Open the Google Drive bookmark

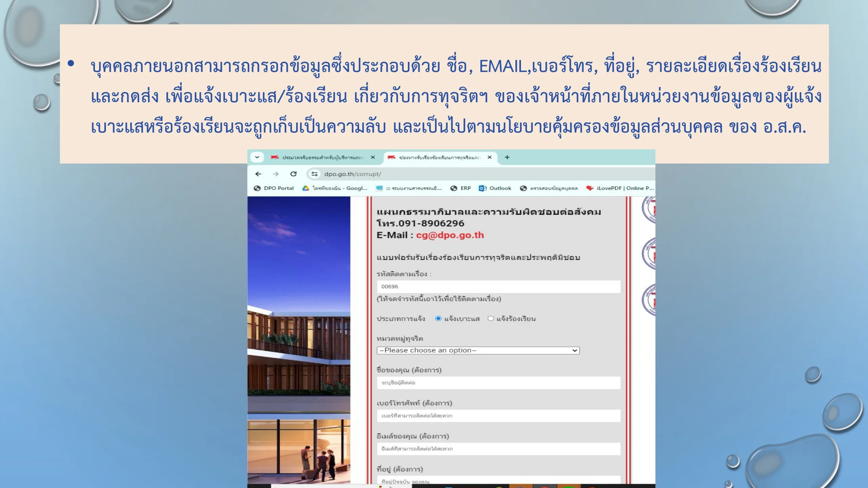pyautogui.click(x=335, y=188)
